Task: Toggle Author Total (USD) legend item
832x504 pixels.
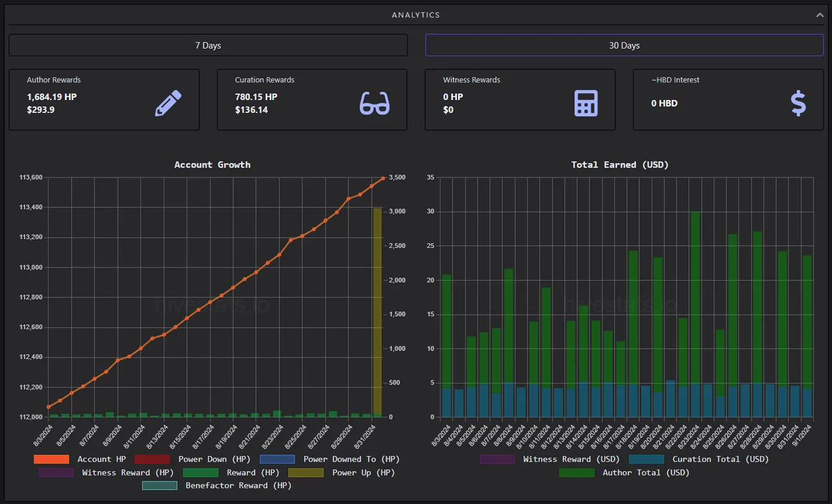Action: (625, 473)
